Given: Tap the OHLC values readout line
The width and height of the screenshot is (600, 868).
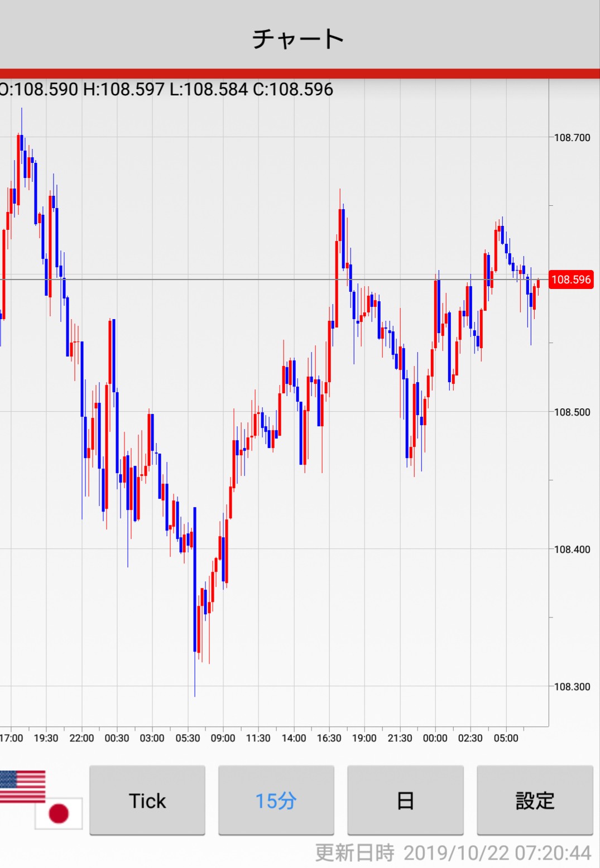Looking at the screenshot, I should [166, 89].
